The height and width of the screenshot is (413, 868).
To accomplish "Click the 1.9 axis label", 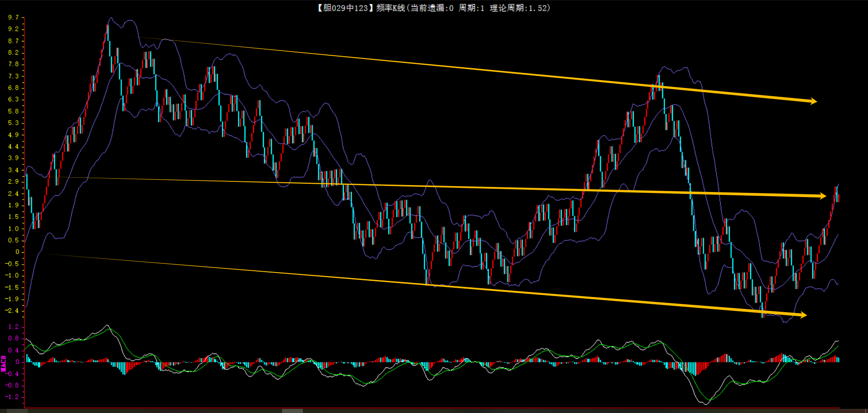I will pos(13,205).
